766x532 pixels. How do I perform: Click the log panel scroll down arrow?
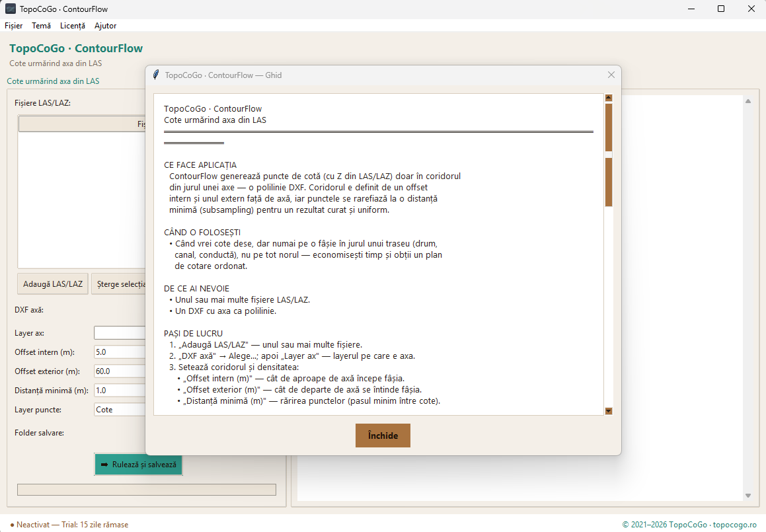pyautogui.click(x=748, y=496)
